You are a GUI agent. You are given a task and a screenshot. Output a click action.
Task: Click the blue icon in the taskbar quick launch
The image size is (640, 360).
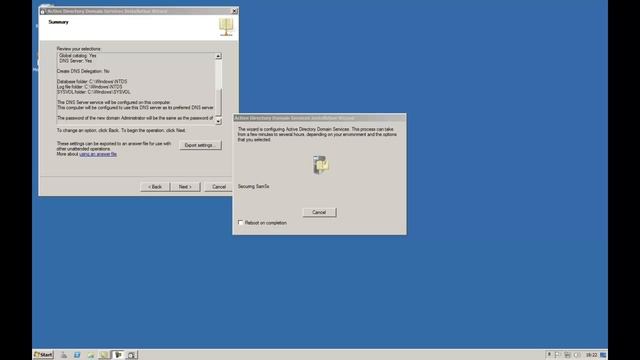[77, 355]
